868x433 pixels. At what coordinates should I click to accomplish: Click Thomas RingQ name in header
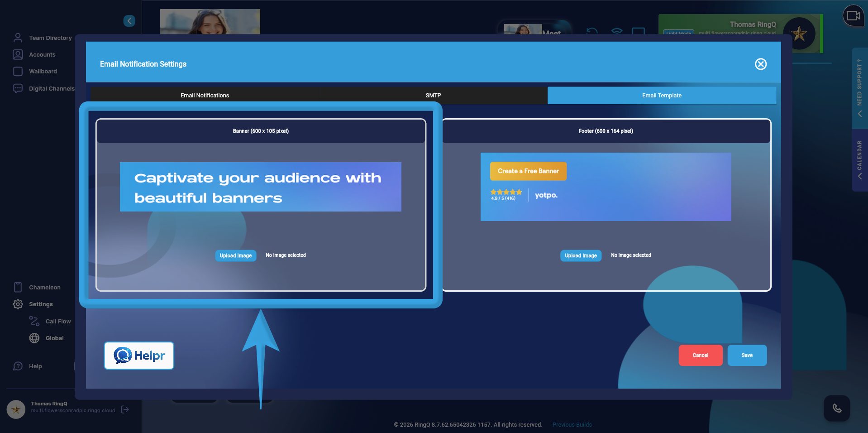(x=753, y=24)
